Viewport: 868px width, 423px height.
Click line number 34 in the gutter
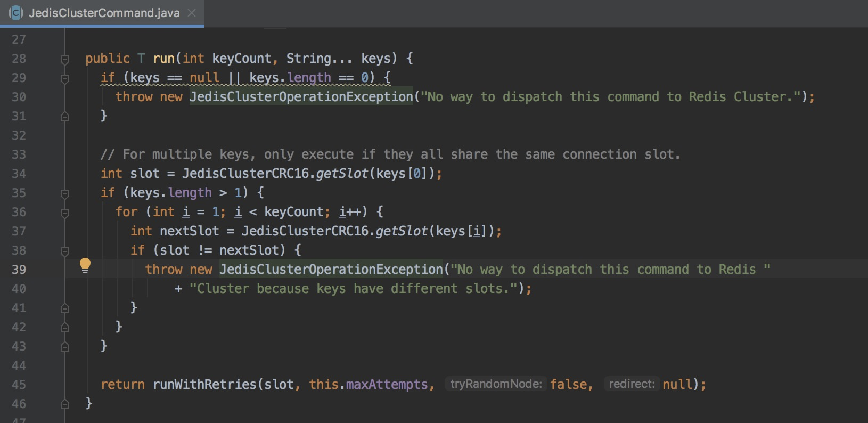[19, 174]
